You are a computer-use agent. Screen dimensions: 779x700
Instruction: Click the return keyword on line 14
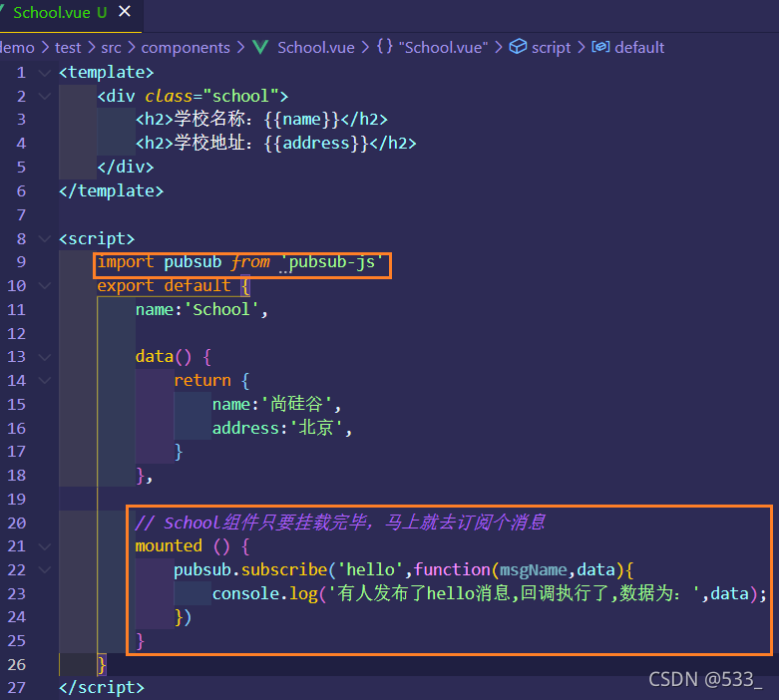click(x=202, y=381)
